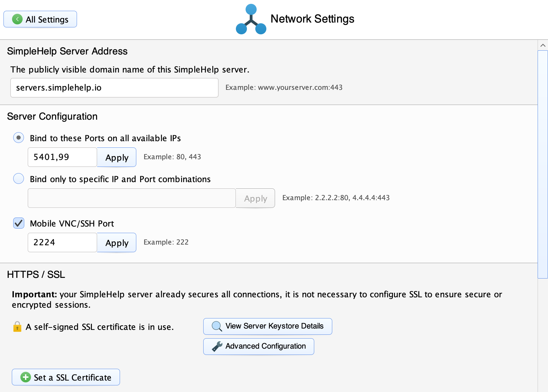Image resolution: width=548 pixels, height=392 pixels.
Task: Click the green plus icon in Set a SSL Certificate
Action: coord(26,377)
